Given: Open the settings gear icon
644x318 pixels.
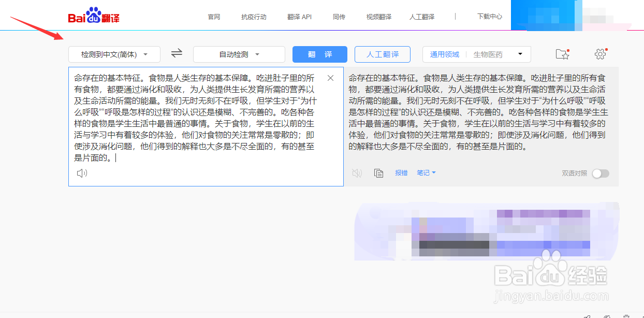Looking at the screenshot, I should [x=600, y=53].
